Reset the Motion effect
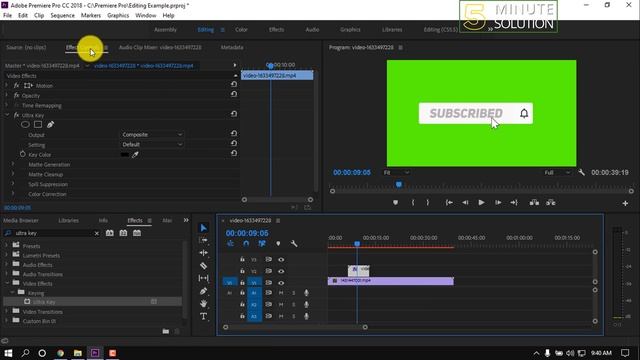This screenshot has height=360, width=640. click(234, 84)
